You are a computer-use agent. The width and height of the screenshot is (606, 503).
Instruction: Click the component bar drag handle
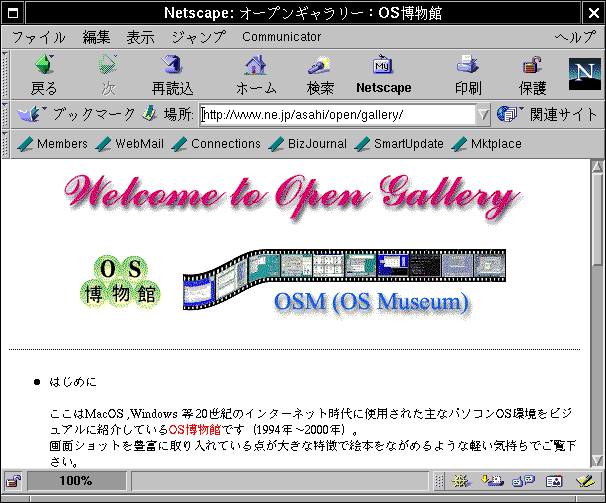pyautogui.click(x=439, y=481)
